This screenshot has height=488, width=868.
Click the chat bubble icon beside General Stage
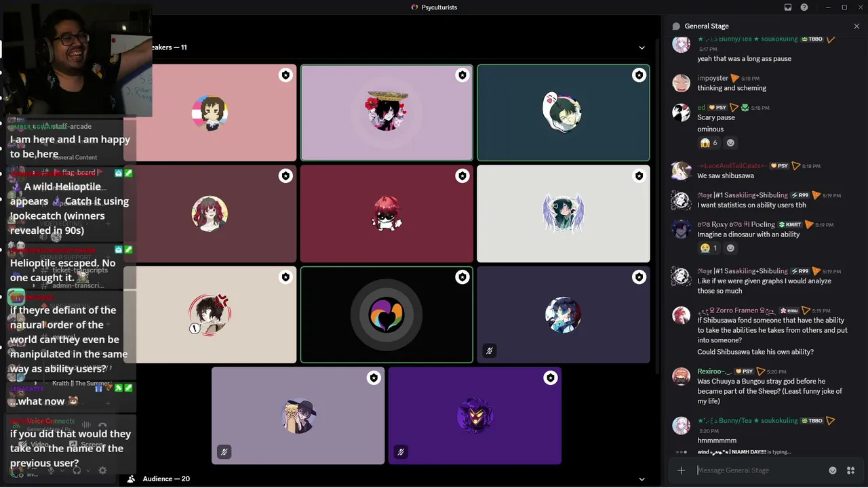click(x=676, y=26)
